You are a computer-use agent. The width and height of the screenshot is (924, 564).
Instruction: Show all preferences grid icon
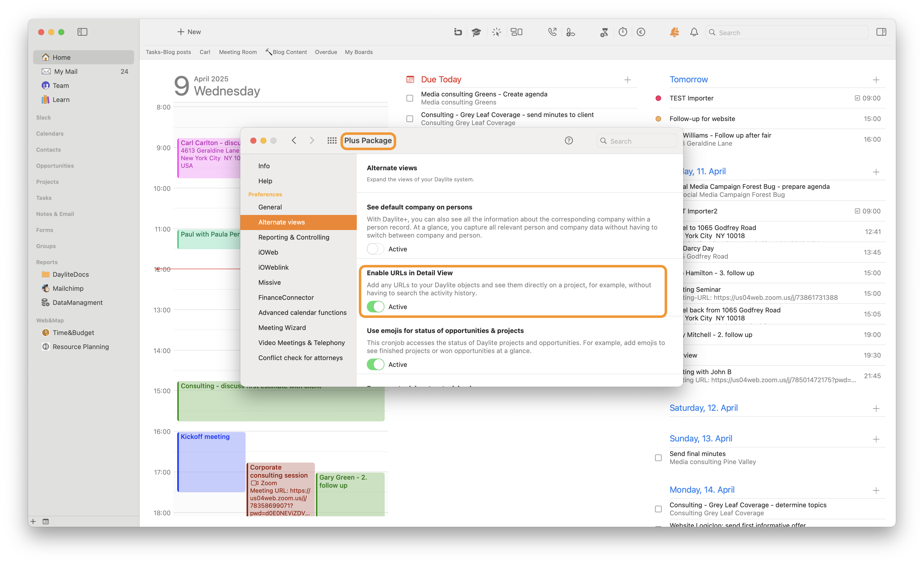331,141
